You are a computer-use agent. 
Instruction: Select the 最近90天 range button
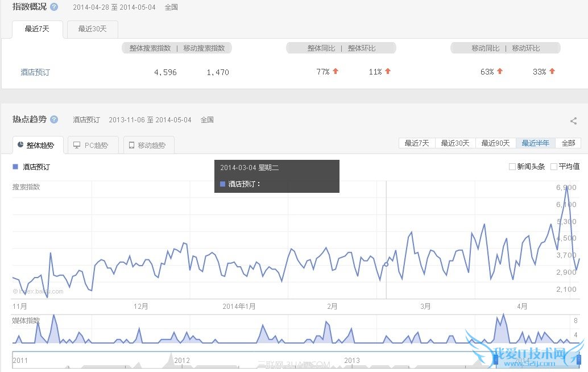[496, 143]
